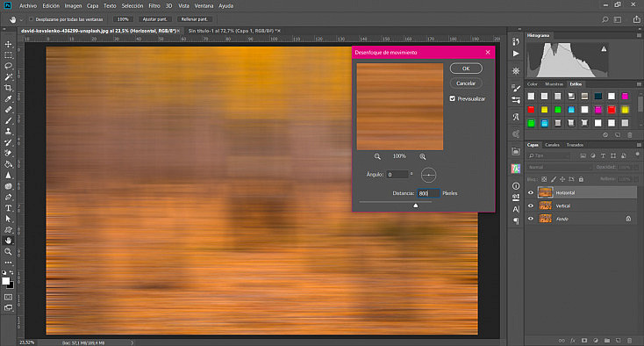
Task: Select the Lasso tool
Action: point(8,66)
